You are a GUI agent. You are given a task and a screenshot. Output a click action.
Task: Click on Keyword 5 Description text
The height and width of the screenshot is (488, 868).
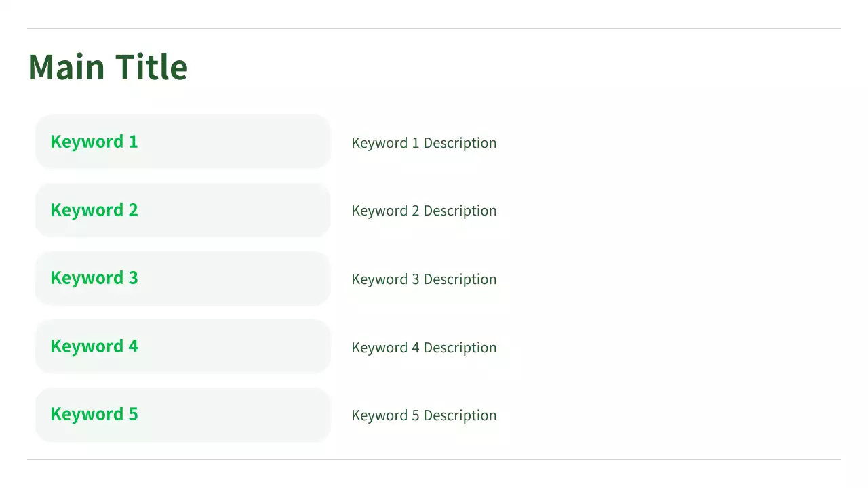[424, 415]
